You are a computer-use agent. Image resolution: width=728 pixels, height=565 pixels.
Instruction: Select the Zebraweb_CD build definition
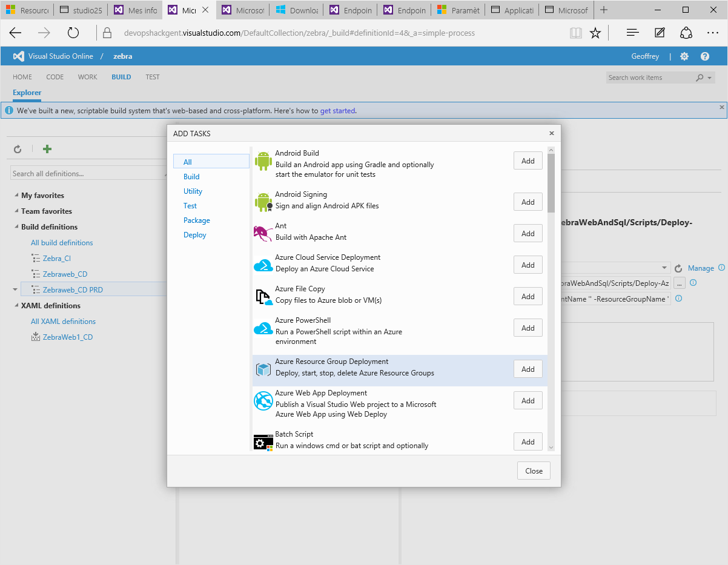(65, 274)
